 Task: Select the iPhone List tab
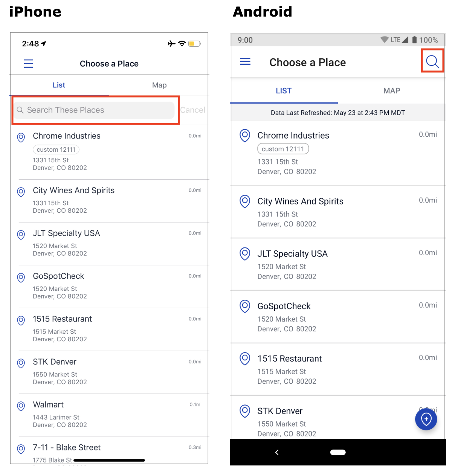pyautogui.click(x=59, y=85)
